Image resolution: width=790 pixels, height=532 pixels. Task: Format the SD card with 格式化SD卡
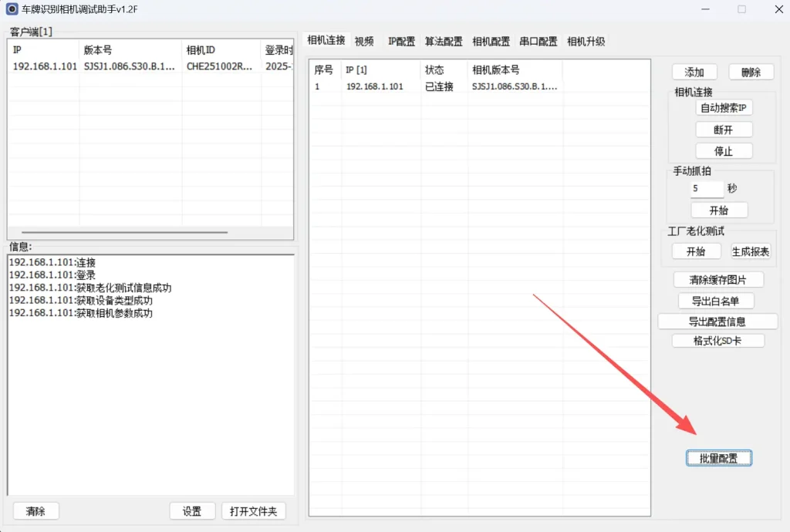(x=719, y=340)
